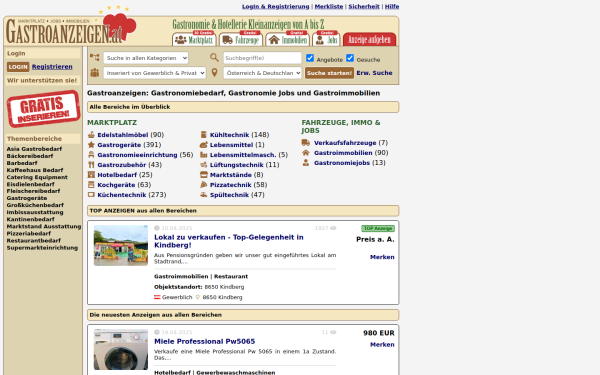Open the 'Anzeige aufgeben' tab
Image resolution: width=600 pixels, height=375 pixels.
[370, 39]
